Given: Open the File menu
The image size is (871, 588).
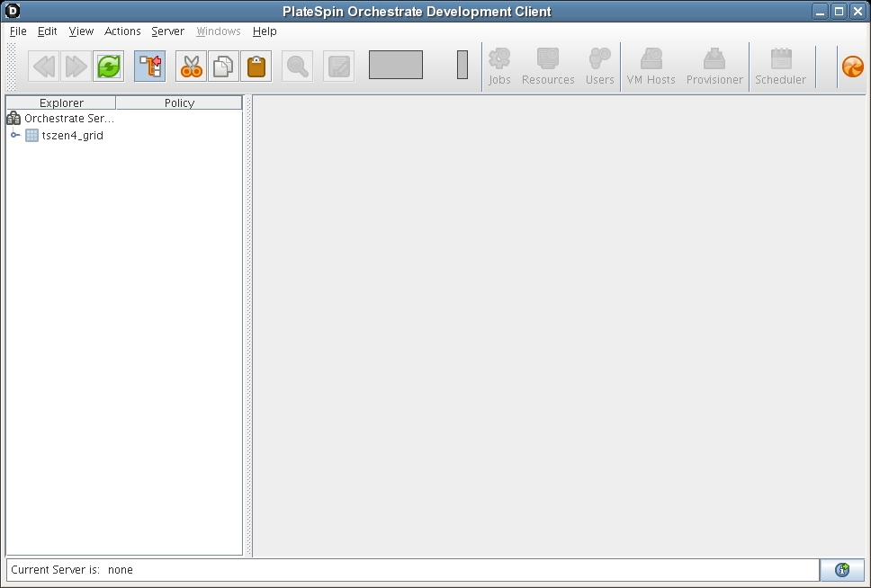Looking at the screenshot, I should click(18, 31).
